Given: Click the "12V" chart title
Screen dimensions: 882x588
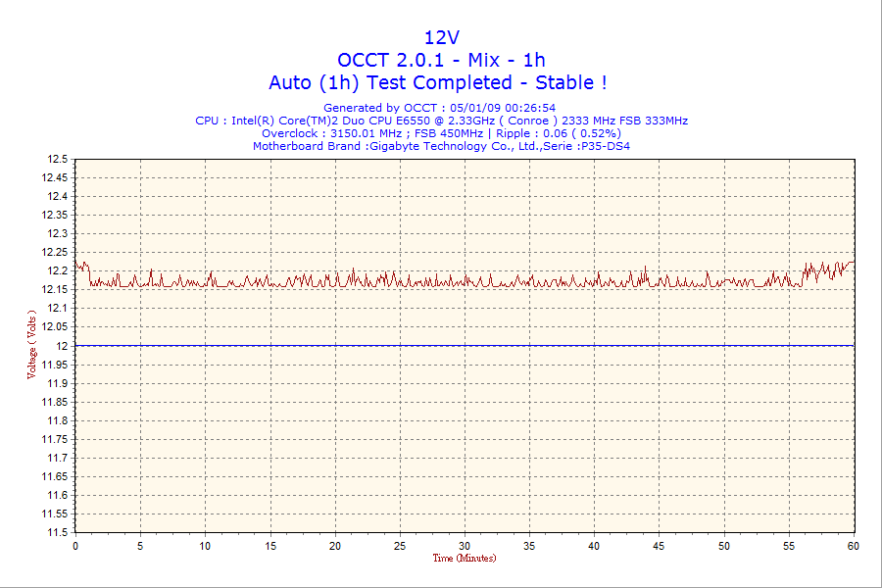Looking at the screenshot, I should pyautogui.click(x=442, y=37).
